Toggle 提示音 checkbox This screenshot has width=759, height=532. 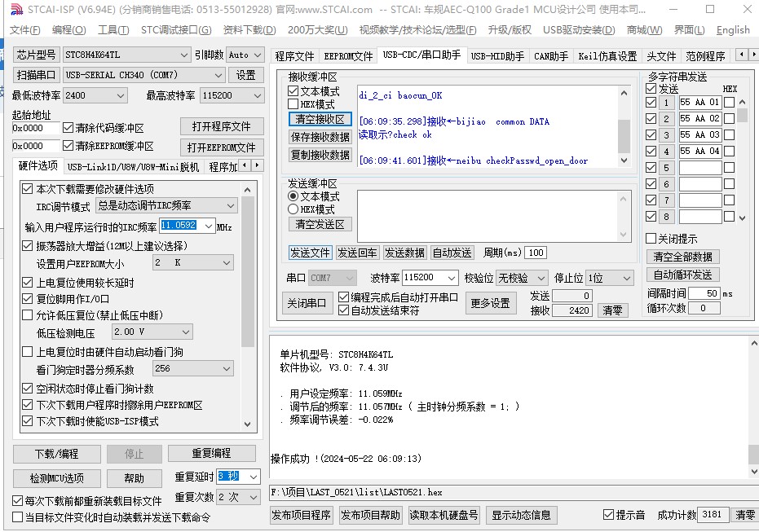point(608,515)
